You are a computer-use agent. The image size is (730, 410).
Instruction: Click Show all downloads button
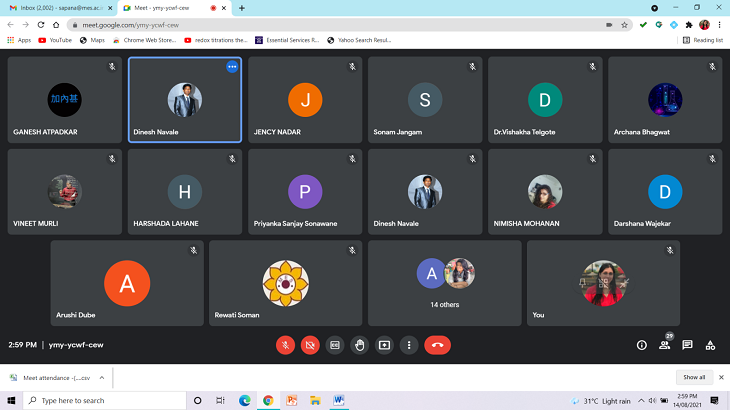(x=694, y=377)
